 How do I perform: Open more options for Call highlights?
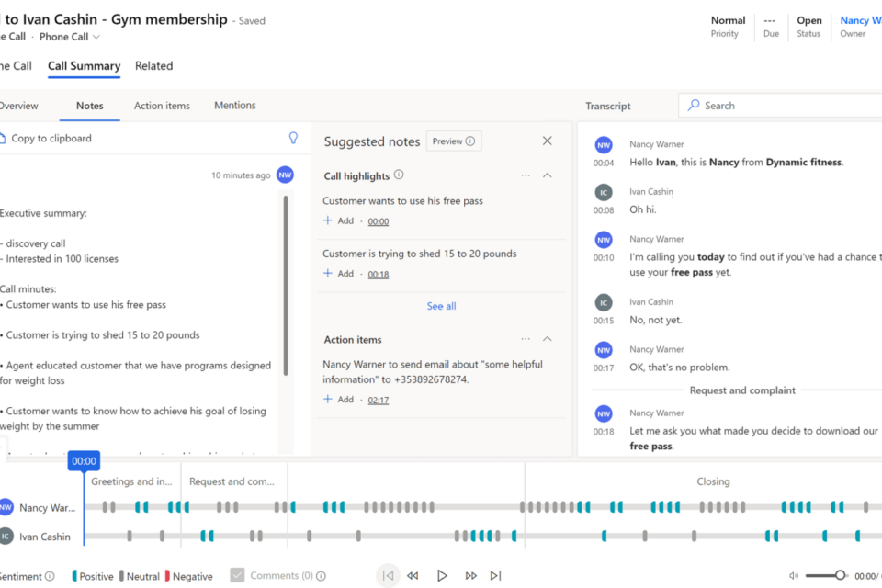526,175
